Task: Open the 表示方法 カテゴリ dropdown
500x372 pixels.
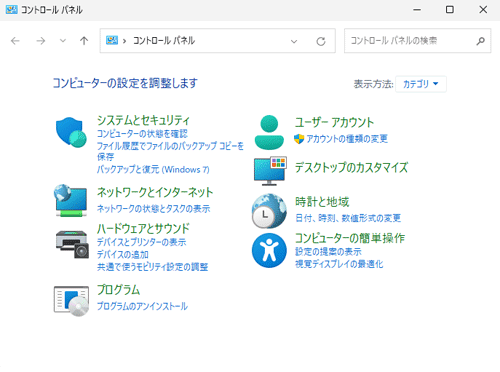Action: pyautogui.click(x=421, y=84)
